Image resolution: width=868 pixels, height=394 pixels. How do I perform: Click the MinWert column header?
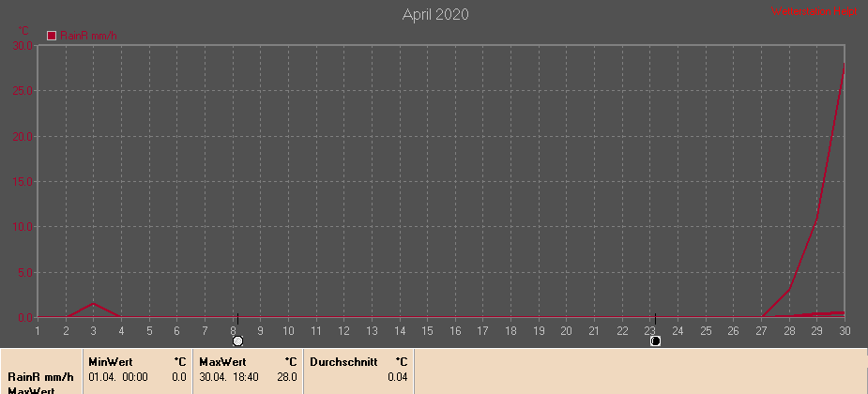pyautogui.click(x=111, y=362)
